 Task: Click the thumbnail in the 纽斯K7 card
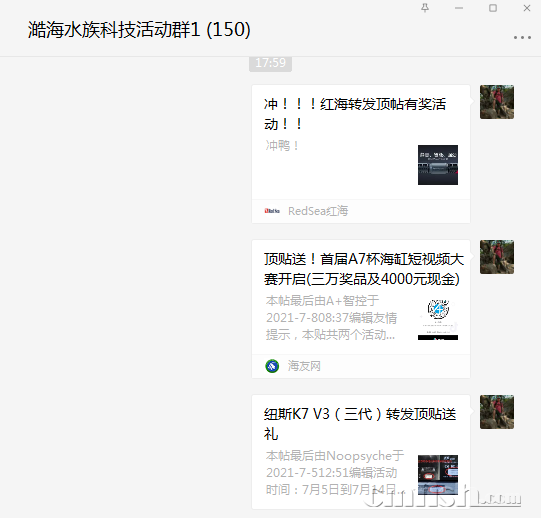tap(438, 475)
